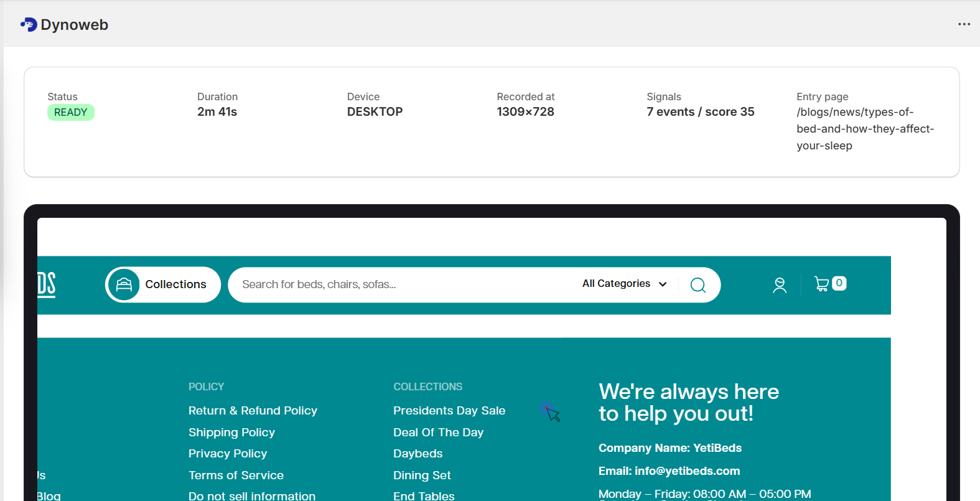Open the Daybeds collection link
This screenshot has height=501, width=980.
tap(418, 454)
